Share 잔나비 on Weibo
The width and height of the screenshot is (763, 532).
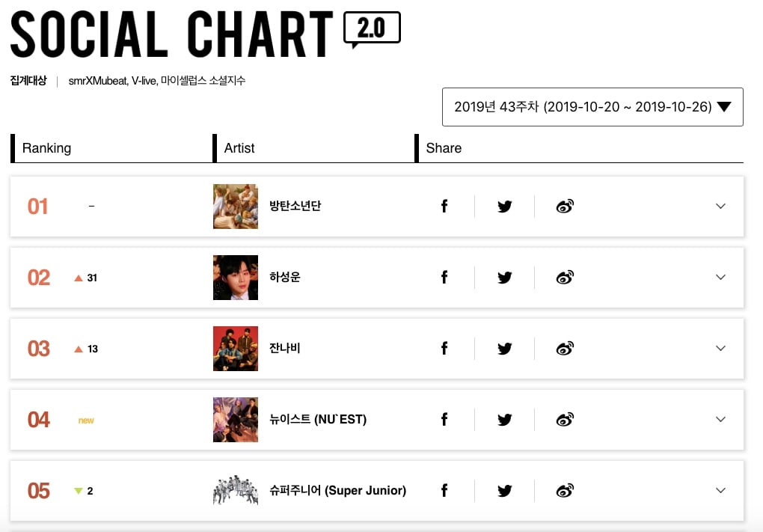565,349
